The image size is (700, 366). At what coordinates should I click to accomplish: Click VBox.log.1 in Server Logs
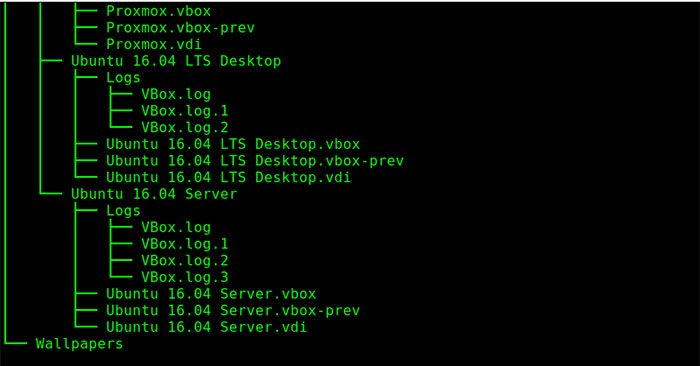(x=185, y=244)
